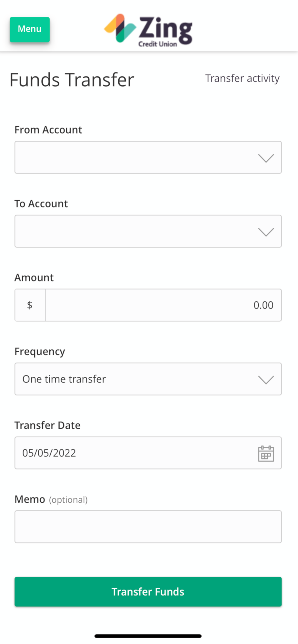Click the From Account label
This screenshot has height=644, width=298.
point(48,130)
